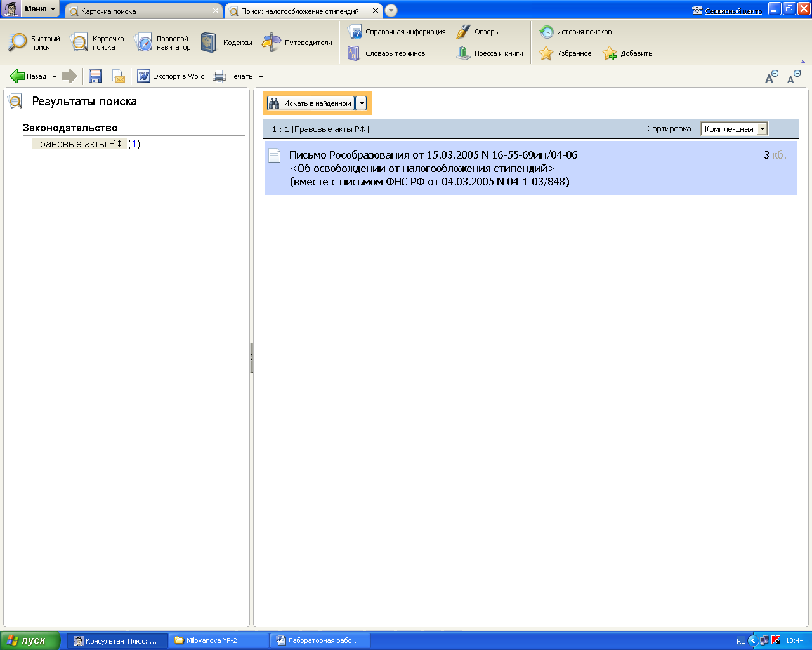Click the forward navigation arrow
812x650 pixels.
(x=70, y=76)
